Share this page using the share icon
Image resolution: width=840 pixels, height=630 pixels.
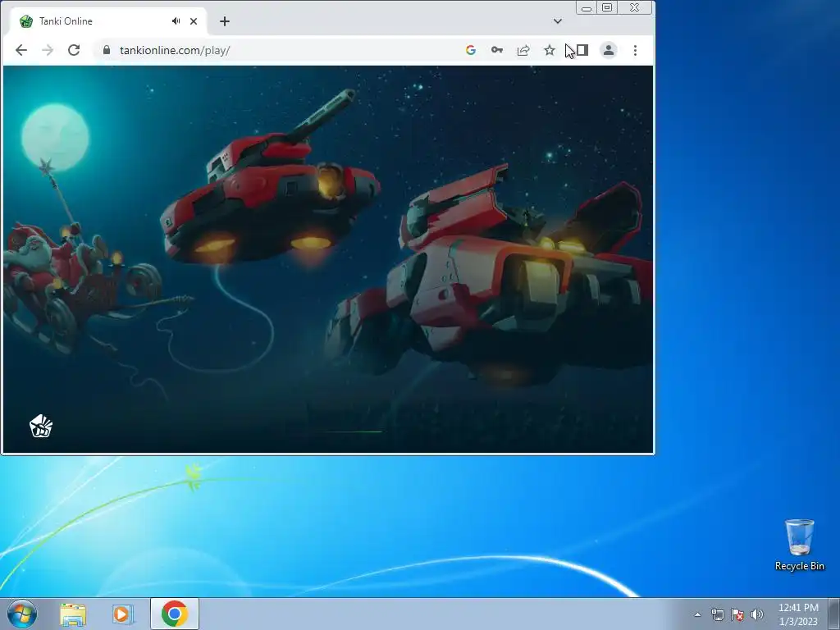click(x=523, y=50)
